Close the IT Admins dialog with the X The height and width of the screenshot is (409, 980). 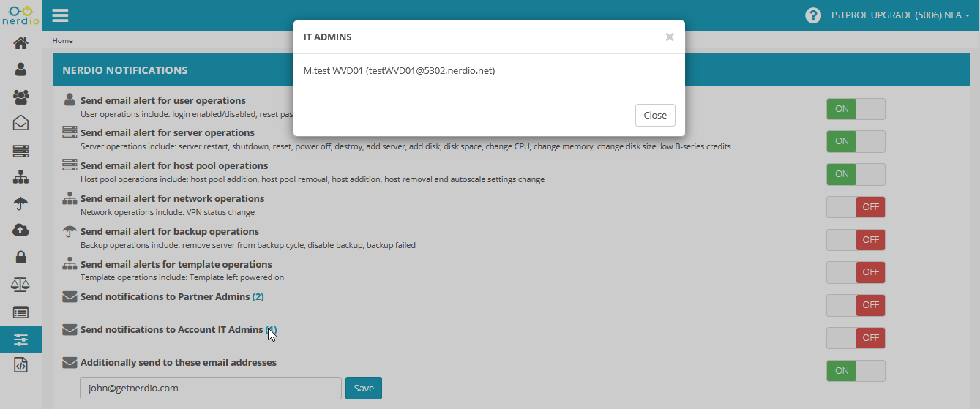pos(670,37)
